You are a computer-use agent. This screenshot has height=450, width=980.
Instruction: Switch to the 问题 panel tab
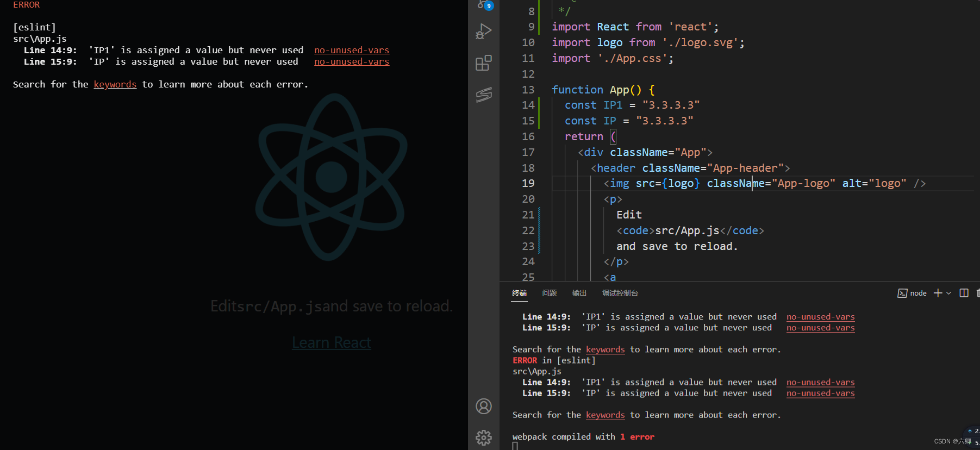tap(550, 293)
